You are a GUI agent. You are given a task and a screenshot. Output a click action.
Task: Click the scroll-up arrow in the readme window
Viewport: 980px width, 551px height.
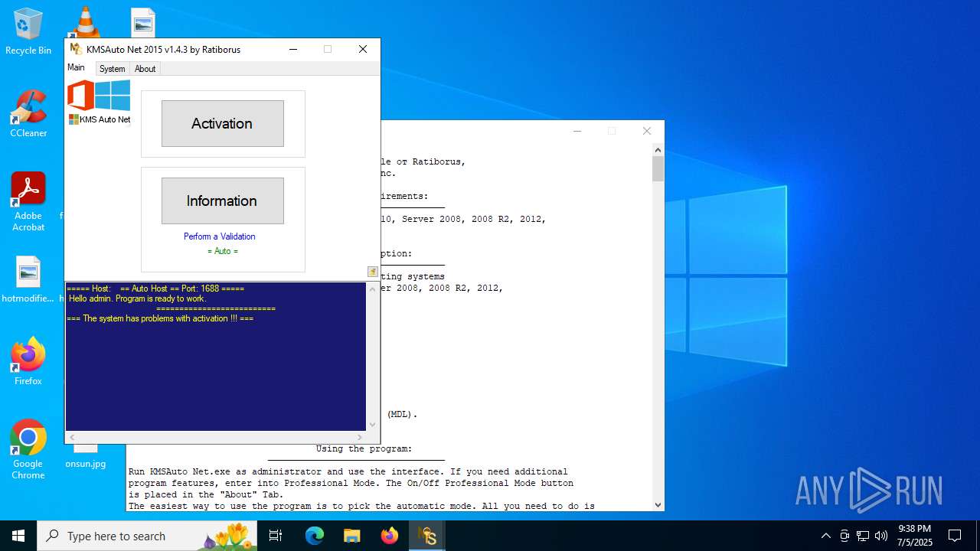(658, 150)
